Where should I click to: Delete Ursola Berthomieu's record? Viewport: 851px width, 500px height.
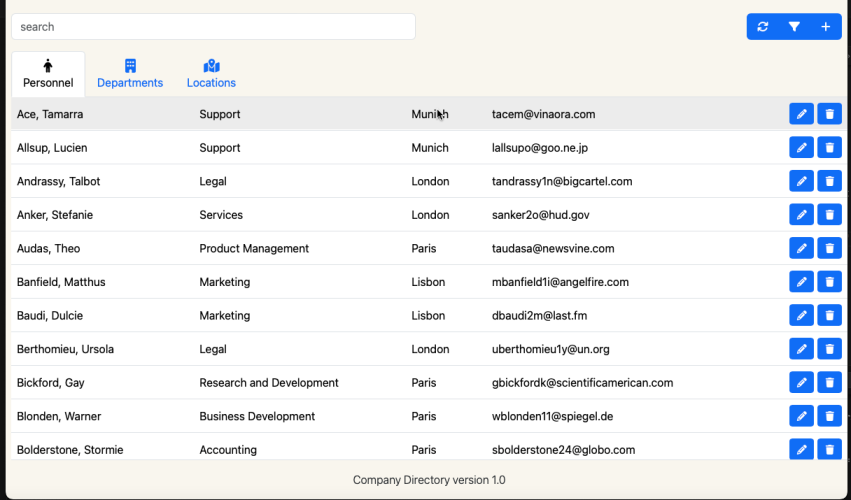[x=829, y=349]
